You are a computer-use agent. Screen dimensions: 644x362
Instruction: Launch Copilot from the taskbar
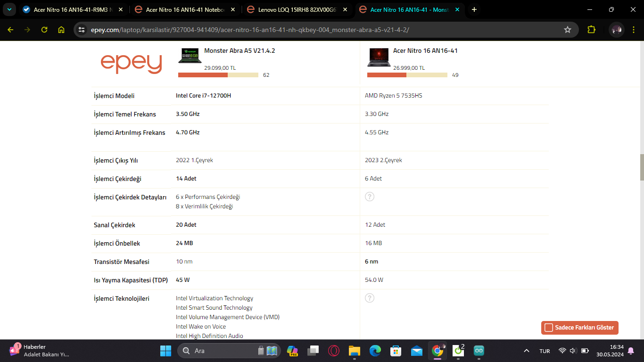click(292, 351)
